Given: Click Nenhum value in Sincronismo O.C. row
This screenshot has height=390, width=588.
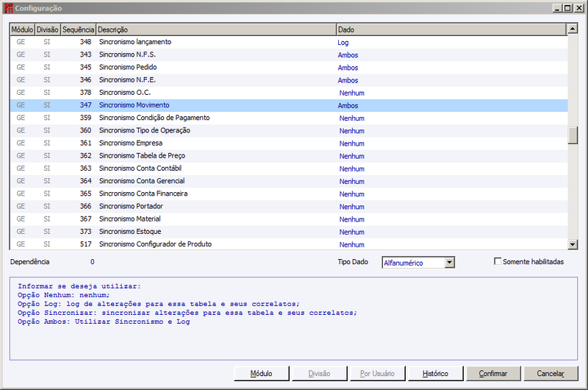Looking at the screenshot, I should [x=352, y=93].
